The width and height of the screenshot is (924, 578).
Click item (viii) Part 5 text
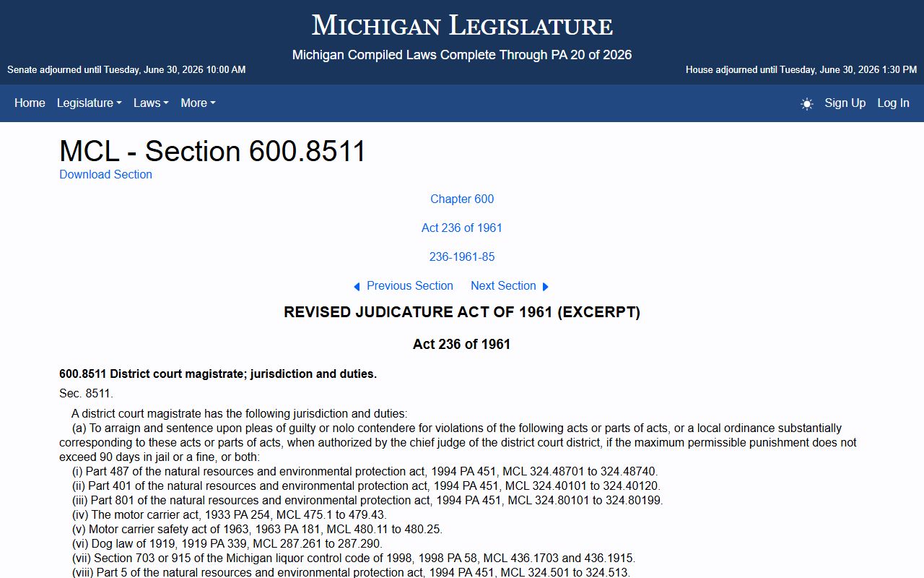pyautogui.click(x=351, y=572)
